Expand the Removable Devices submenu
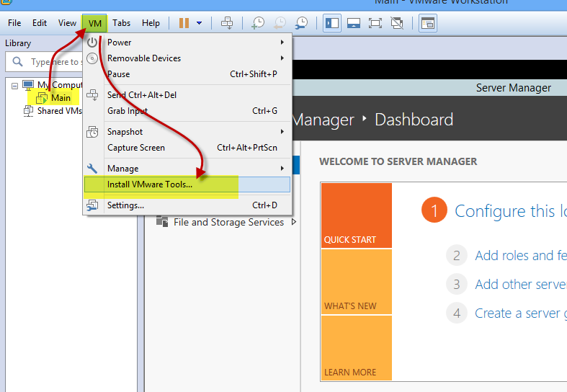This screenshot has height=392, width=567. click(x=187, y=58)
